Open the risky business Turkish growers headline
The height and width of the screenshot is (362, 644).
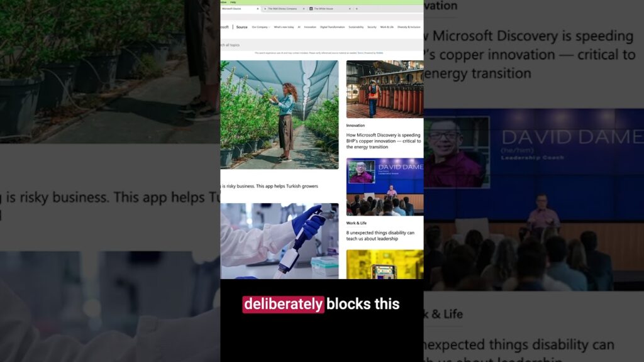tap(269, 186)
